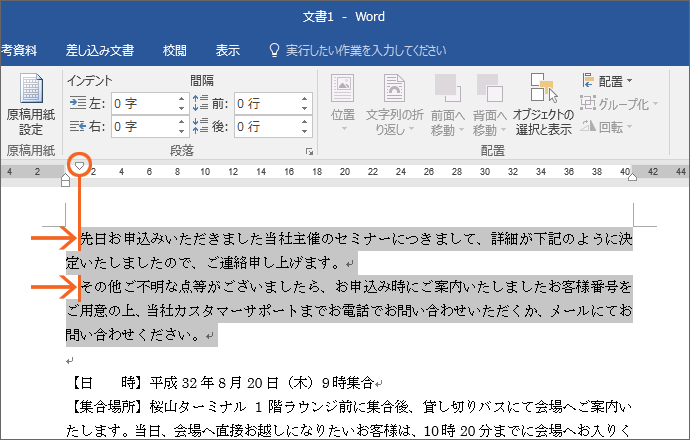Screen dimensions: 690x440
Task: Click the right indent 右 icon
Action: (x=78, y=127)
